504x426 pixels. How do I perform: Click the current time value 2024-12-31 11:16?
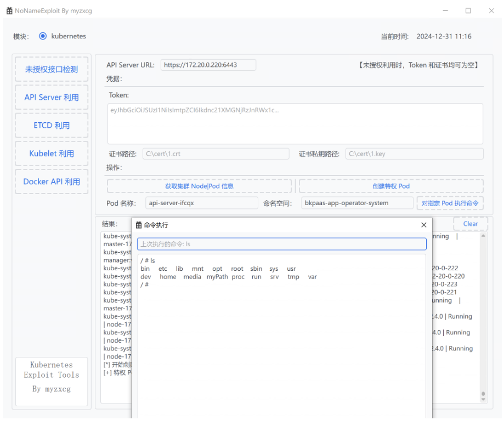click(444, 36)
